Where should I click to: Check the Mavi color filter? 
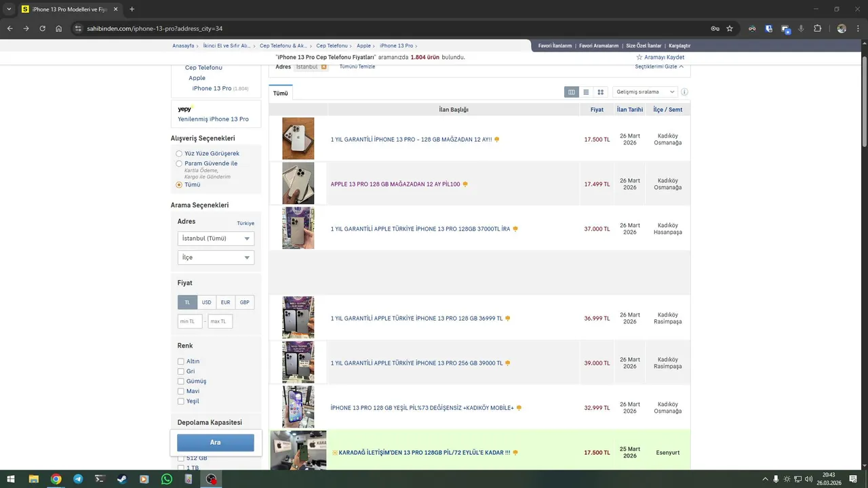(x=180, y=391)
